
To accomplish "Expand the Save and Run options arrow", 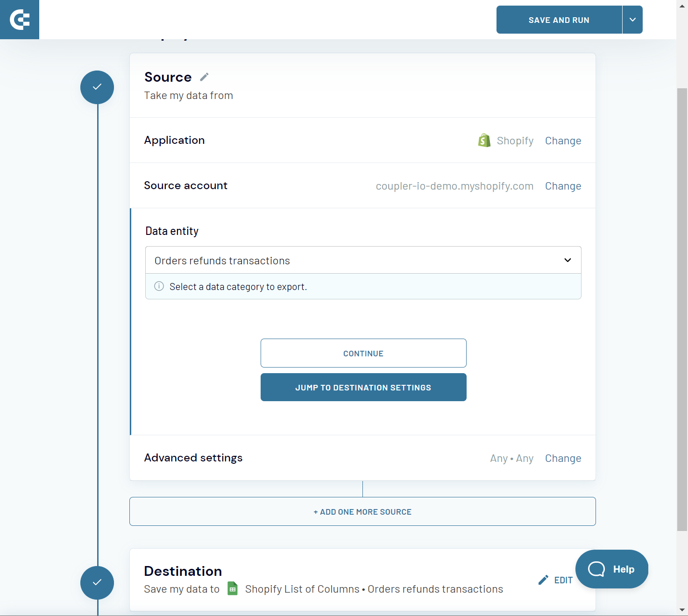I will pos(632,20).
